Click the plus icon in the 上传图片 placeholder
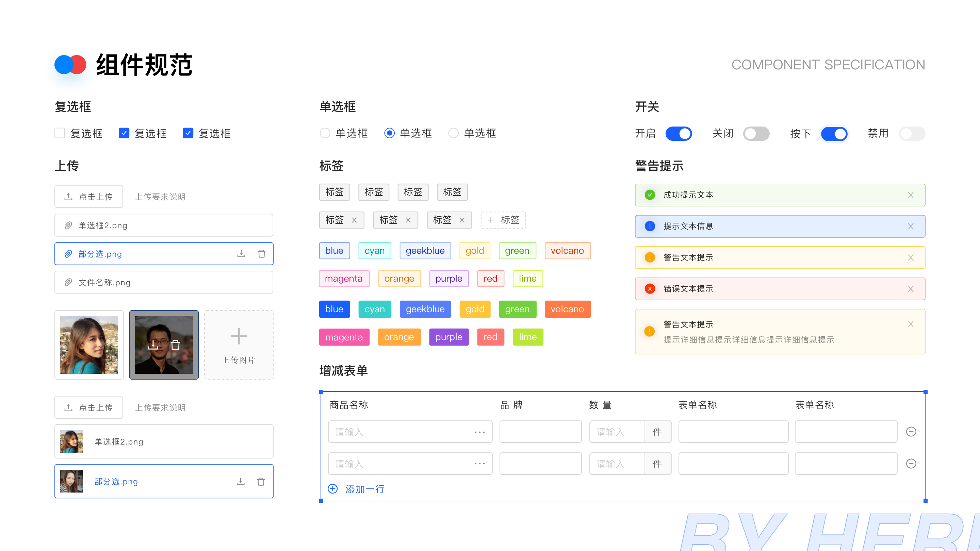 click(239, 336)
